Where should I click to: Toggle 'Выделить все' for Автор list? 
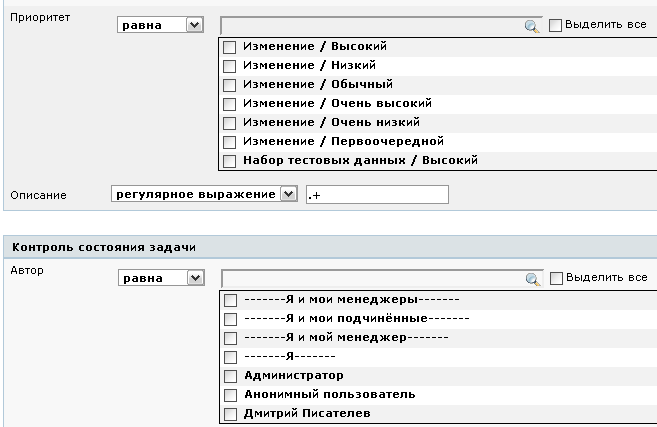557,278
